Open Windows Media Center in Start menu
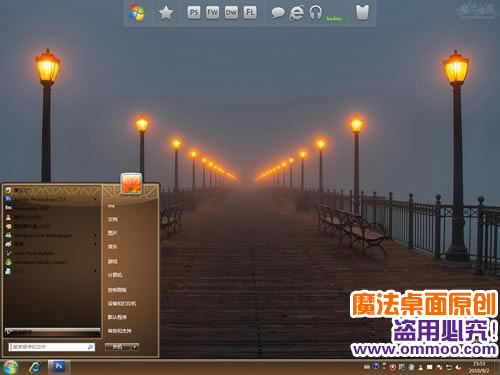The height and width of the screenshot is (375, 500). [x=52, y=262]
